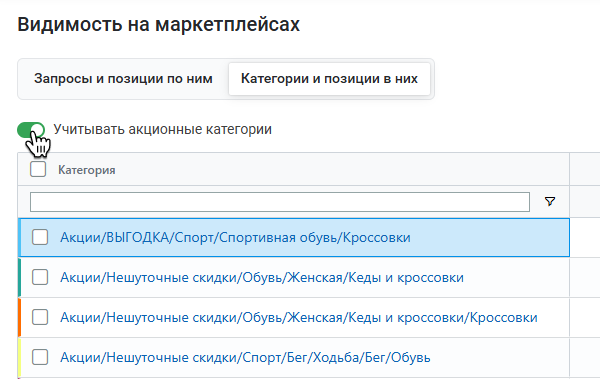Viewport: 600px width, 379px height.
Task: Click the Учитывать акционные категории label
Action: click(162, 129)
